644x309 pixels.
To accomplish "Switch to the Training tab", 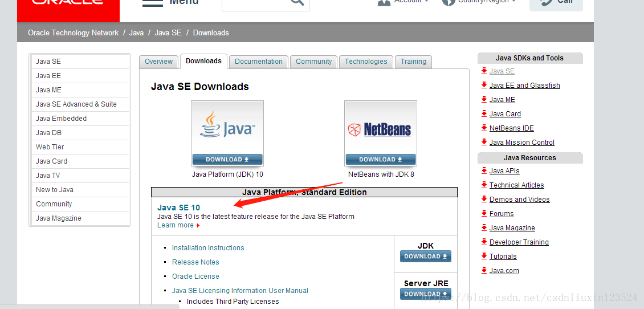I will (x=413, y=62).
